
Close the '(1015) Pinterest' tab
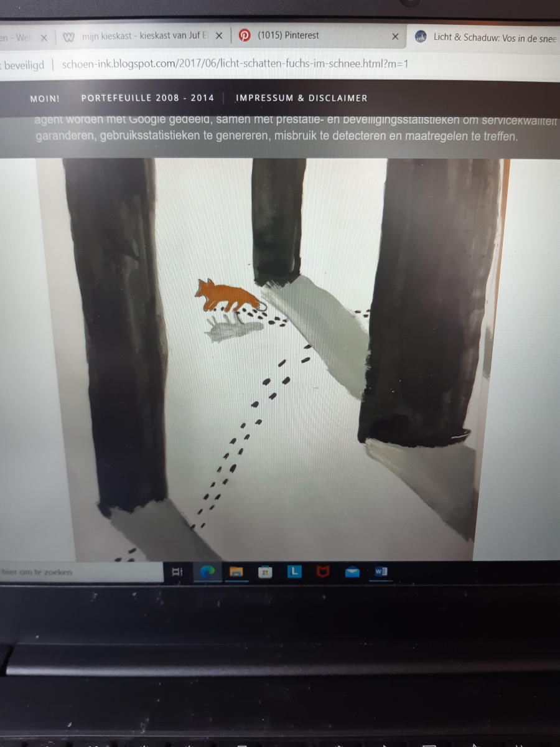tap(395, 37)
